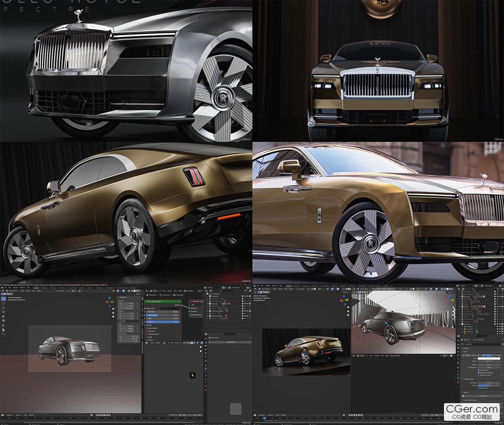
Task: Open Render menu in gray-car Blender window
Action: point(16,288)
